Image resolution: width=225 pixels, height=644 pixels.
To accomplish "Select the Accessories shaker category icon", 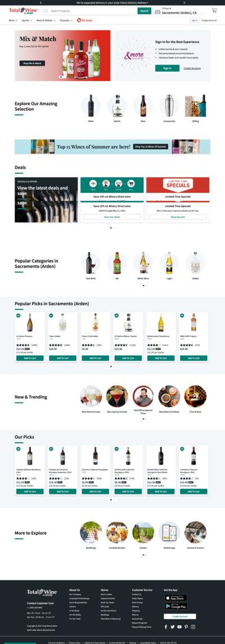I will 169,106.
